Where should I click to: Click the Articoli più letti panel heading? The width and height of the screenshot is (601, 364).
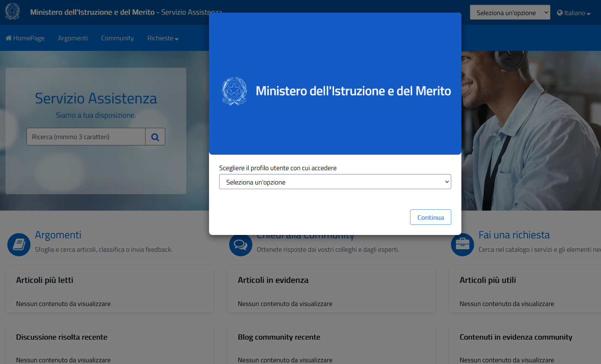[45, 280]
